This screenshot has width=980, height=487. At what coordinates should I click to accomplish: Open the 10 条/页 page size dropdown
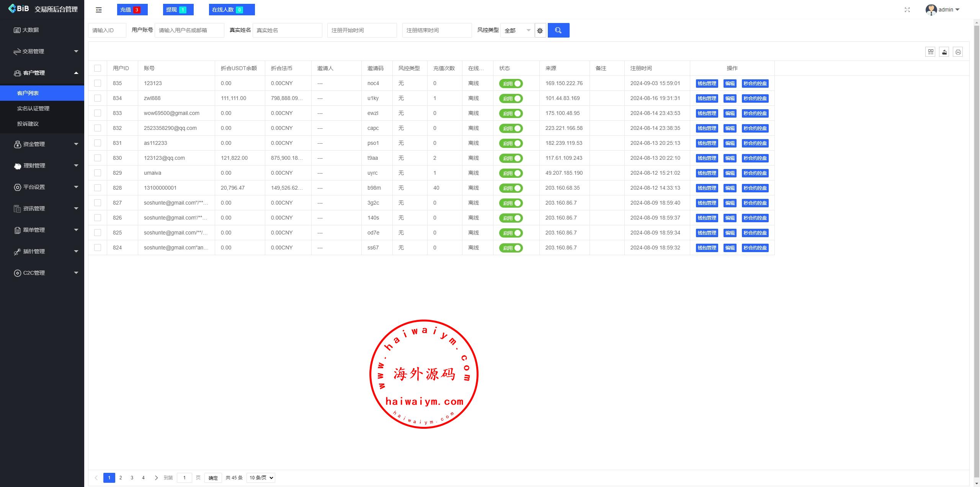click(x=261, y=478)
